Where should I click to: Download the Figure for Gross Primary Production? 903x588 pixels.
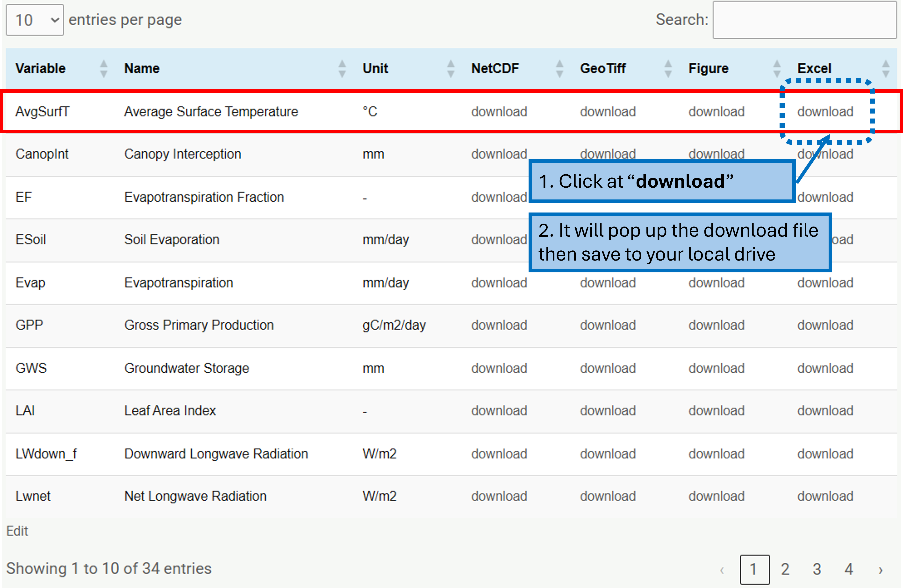click(x=716, y=325)
